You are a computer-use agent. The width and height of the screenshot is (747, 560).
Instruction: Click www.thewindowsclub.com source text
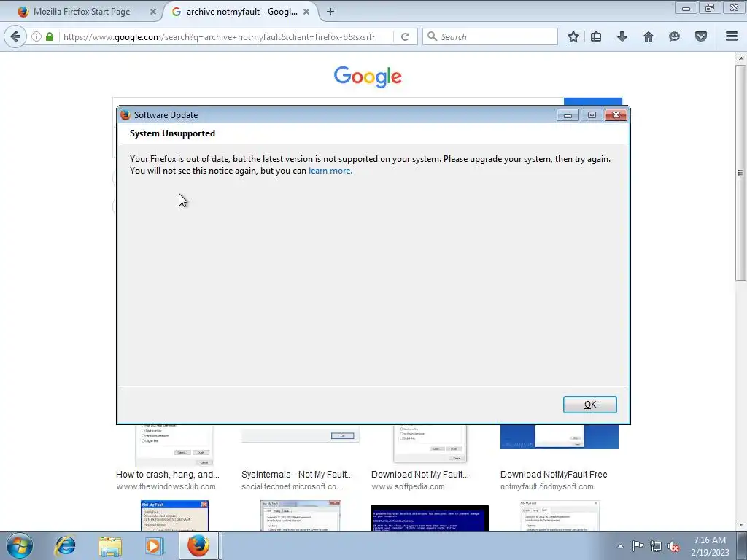pyautogui.click(x=166, y=486)
